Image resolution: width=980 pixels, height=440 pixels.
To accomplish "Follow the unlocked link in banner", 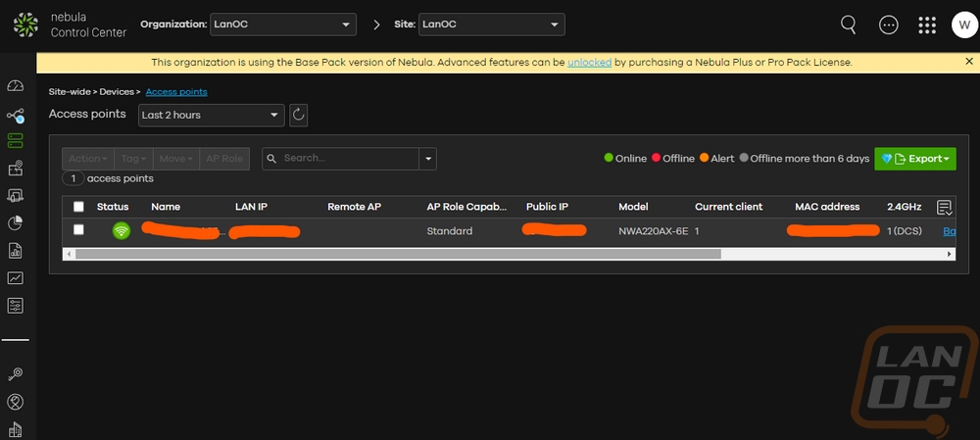I will click(x=589, y=63).
